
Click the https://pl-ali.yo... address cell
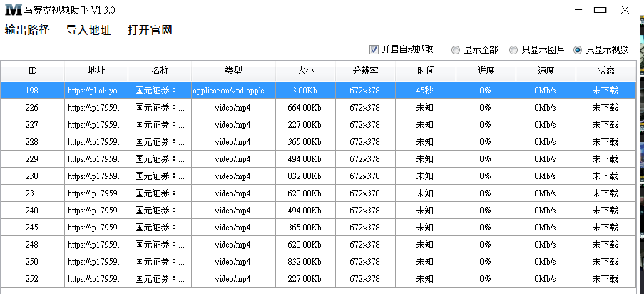[96, 91]
